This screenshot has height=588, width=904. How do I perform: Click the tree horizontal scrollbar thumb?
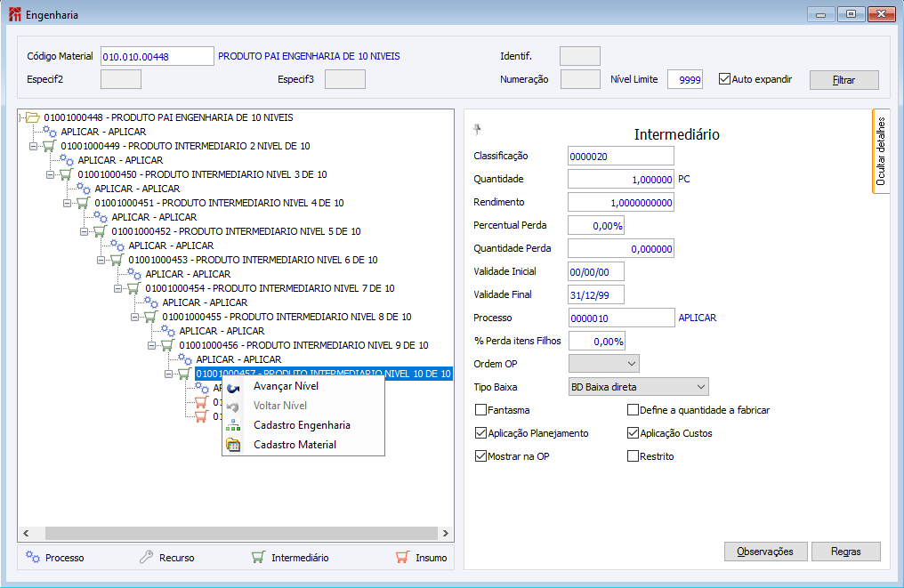[241, 533]
